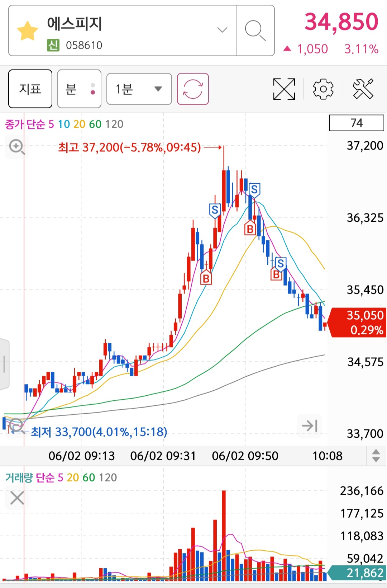Expand the stock name dropdown chevron
This screenshot has width=387, height=588.
point(223,30)
